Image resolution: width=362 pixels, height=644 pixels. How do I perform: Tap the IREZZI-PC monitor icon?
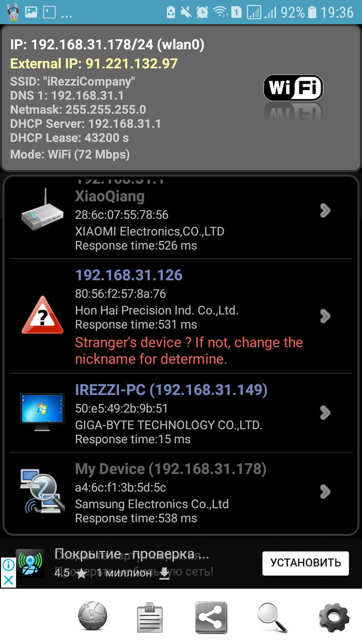(x=42, y=413)
